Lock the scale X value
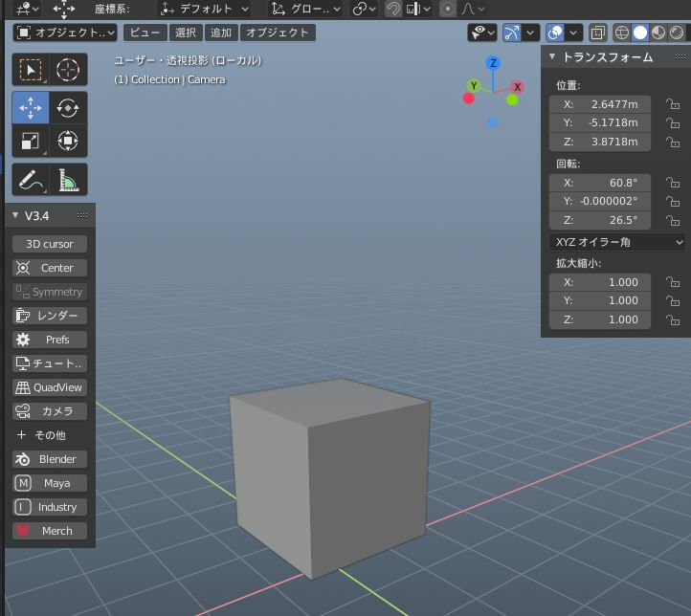The height and width of the screenshot is (616, 691). (673, 282)
